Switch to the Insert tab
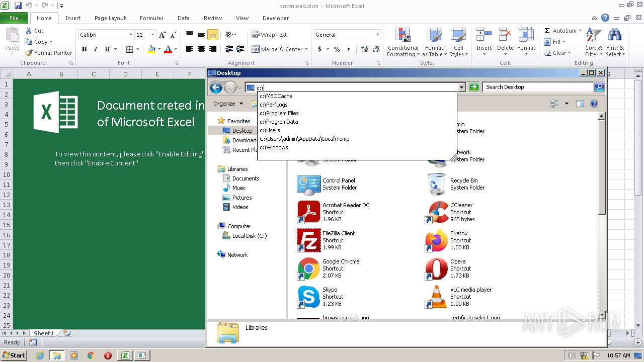The image size is (644, 362). pos(73,18)
